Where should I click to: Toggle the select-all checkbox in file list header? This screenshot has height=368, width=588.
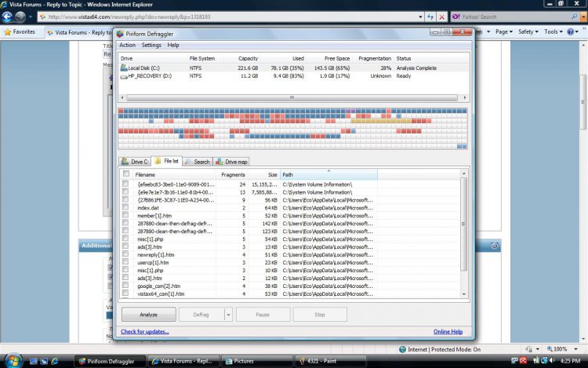(126, 173)
